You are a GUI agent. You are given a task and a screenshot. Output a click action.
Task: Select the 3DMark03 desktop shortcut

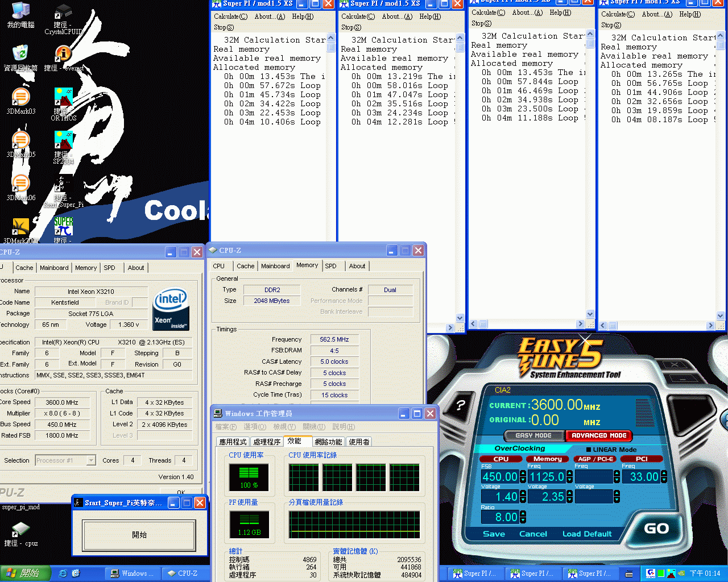point(20,101)
